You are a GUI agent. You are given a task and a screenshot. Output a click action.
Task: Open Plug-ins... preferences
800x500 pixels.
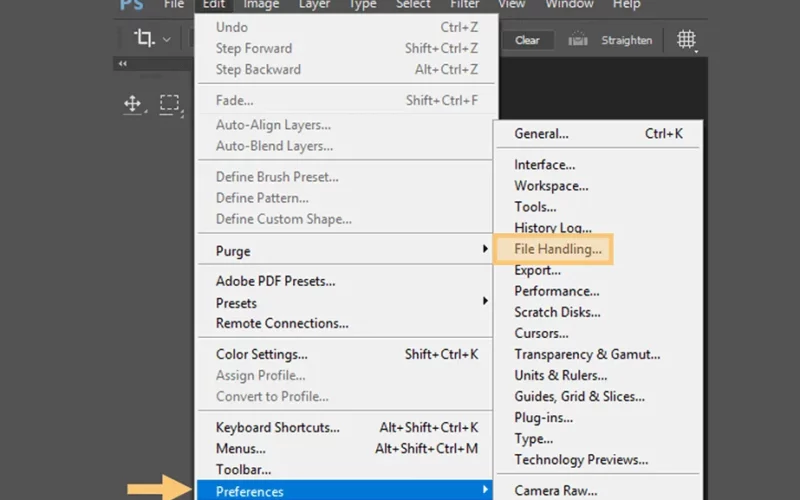(598, 417)
